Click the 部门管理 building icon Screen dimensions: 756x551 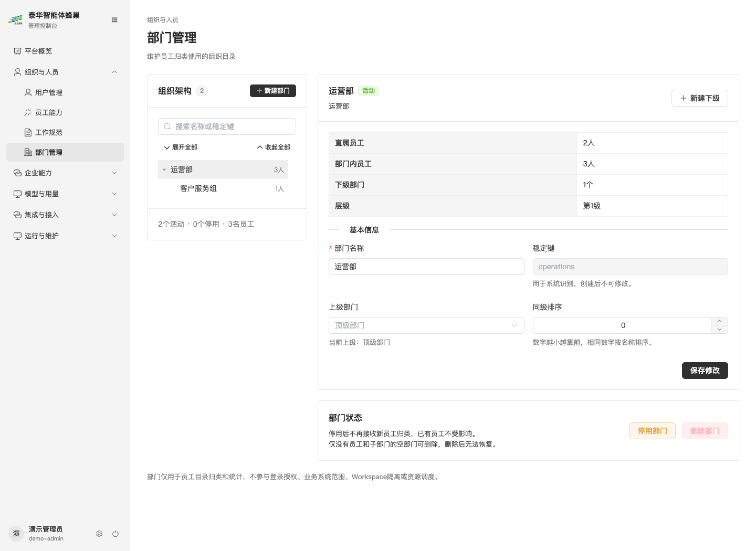28,152
